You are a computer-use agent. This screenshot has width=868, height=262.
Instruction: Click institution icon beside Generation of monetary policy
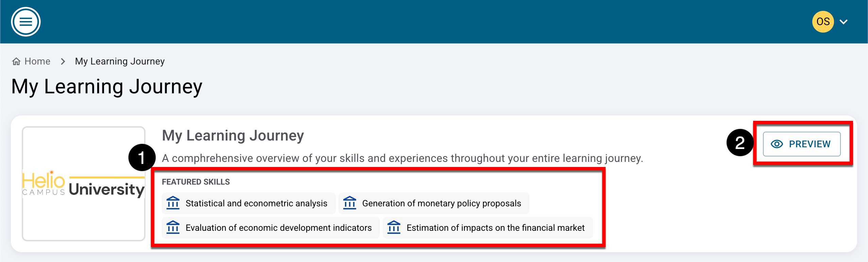350,203
